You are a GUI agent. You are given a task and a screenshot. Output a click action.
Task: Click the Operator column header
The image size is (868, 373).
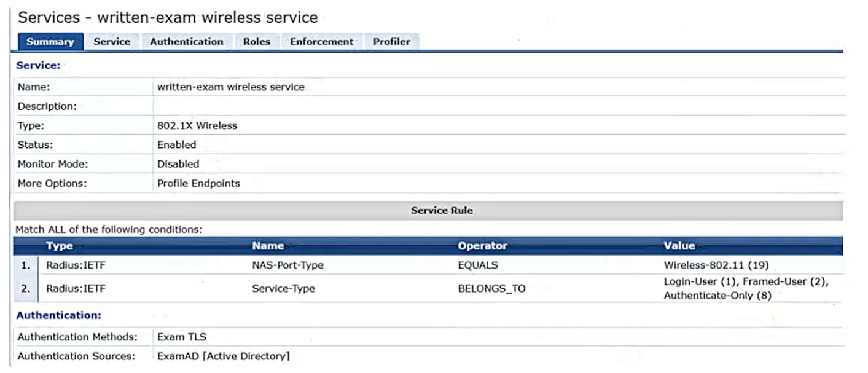coord(482,246)
